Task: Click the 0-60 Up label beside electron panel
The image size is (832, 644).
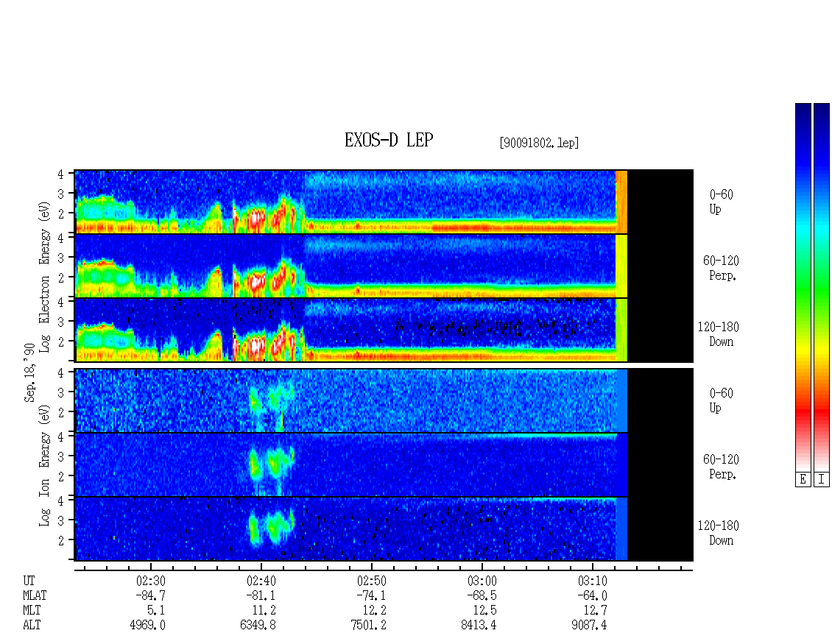Action: (x=721, y=202)
